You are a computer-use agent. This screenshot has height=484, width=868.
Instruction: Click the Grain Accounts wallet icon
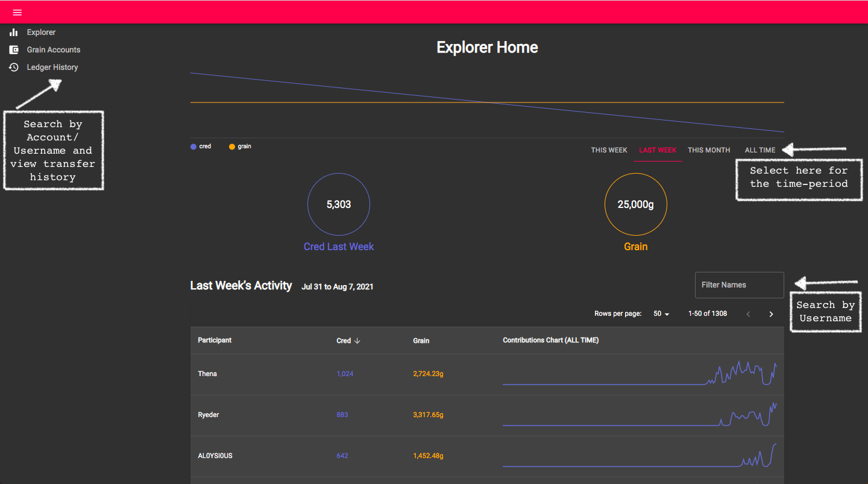[14, 50]
